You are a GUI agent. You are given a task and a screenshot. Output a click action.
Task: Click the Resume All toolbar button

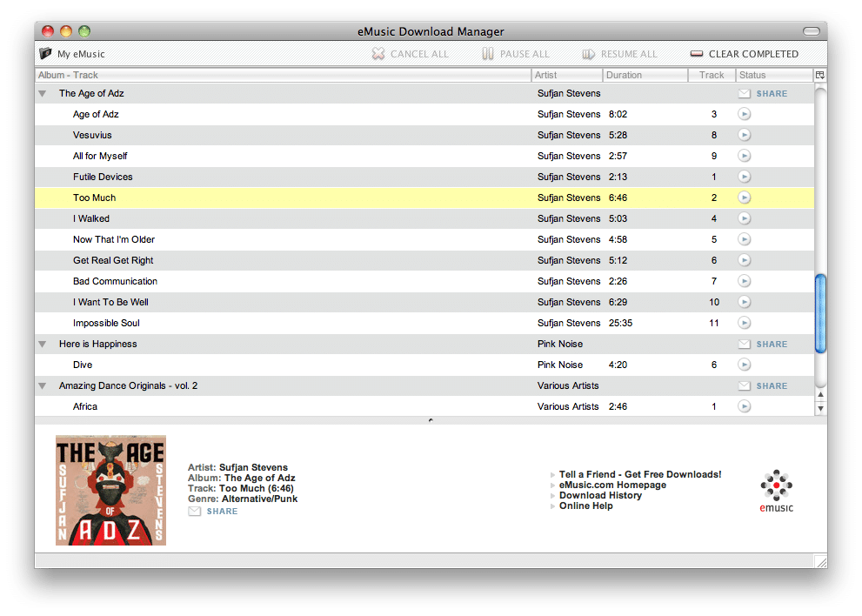[619, 54]
